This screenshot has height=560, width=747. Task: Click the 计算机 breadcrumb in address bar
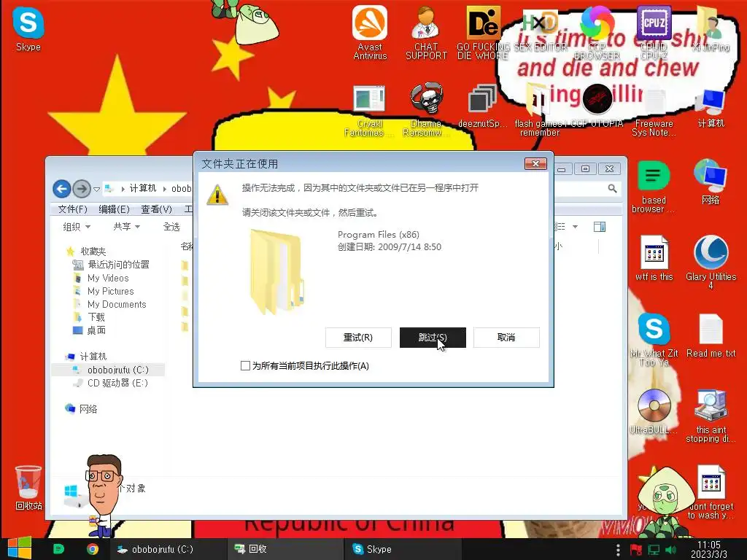(142, 189)
